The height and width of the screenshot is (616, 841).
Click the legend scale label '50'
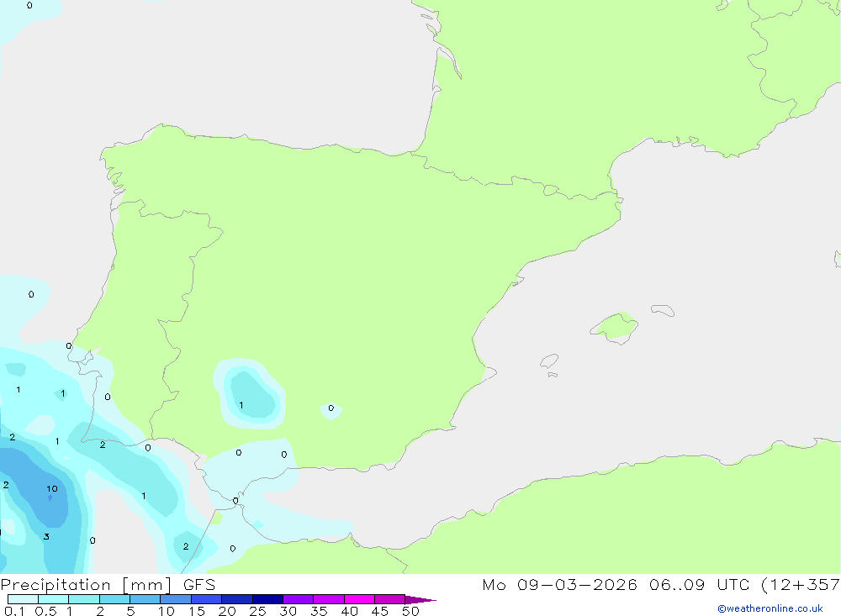(x=410, y=611)
